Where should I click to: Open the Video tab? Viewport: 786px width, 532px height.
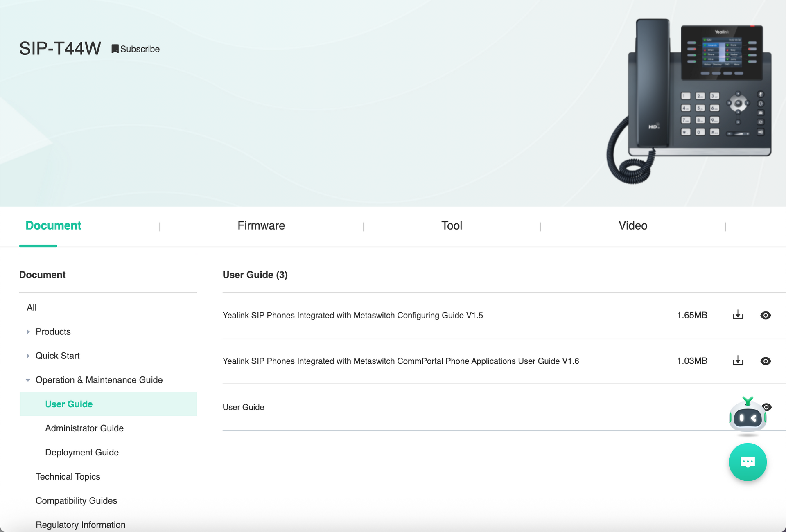pos(632,225)
